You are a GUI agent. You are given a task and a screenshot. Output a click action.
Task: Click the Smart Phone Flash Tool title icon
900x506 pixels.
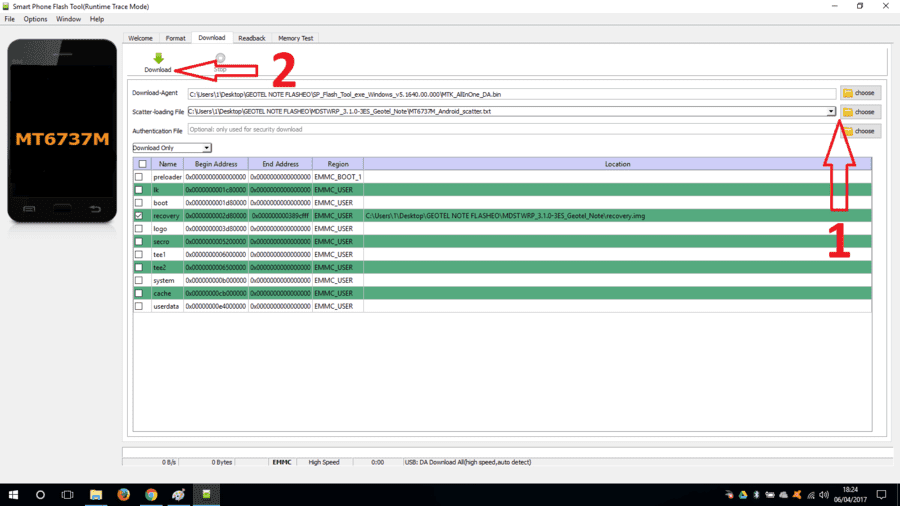tap(6, 6)
